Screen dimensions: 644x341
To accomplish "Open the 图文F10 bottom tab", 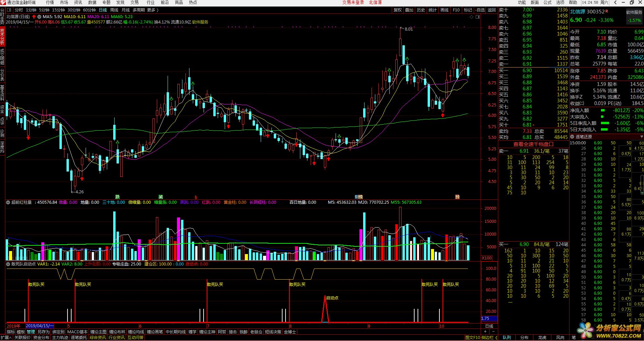I will click(472, 338).
